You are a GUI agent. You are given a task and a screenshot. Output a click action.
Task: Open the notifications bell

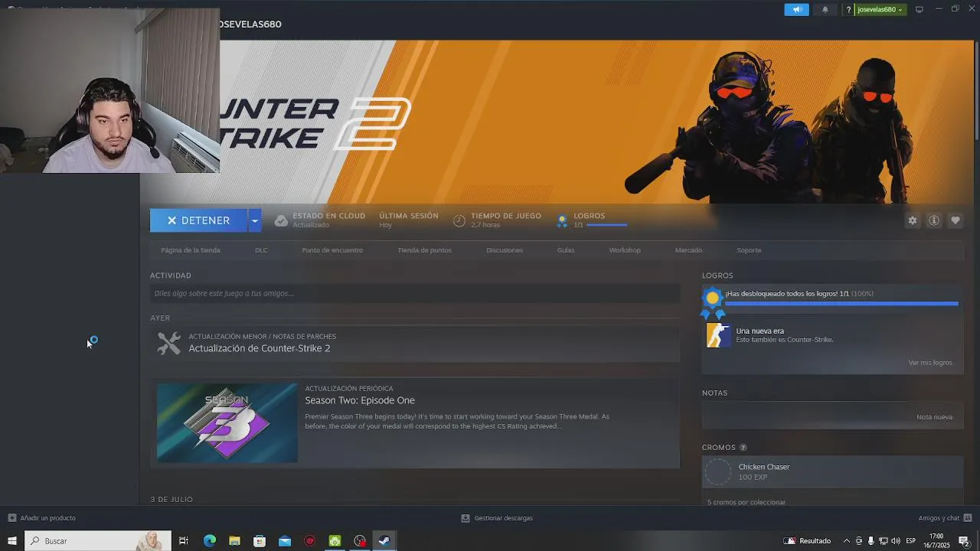point(825,9)
